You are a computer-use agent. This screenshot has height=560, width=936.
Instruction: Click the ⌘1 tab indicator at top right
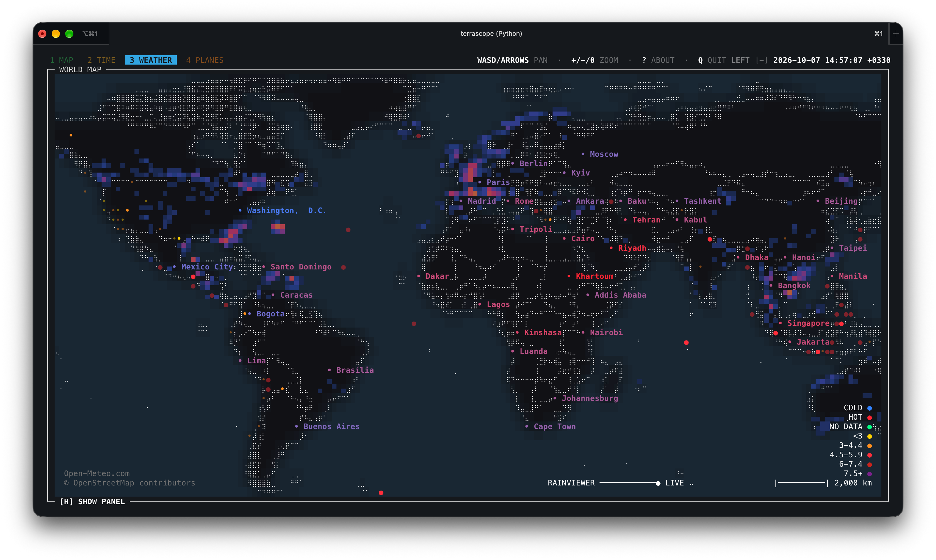tap(878, 33)
